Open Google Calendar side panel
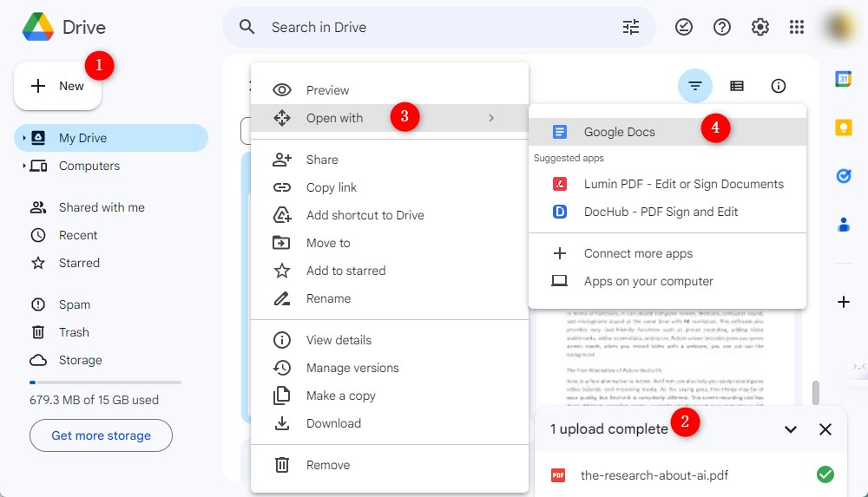The height and width of the screenshot is (497, 868). pos(843,79)
